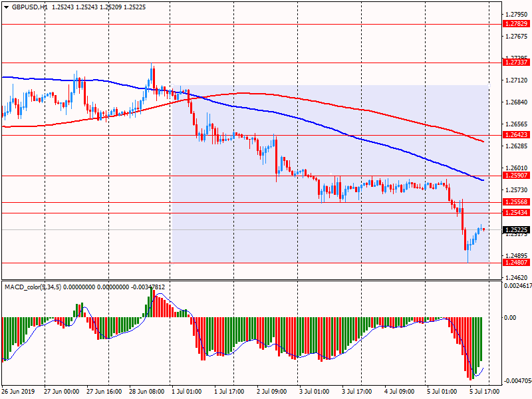Select the 2 Jul 09:00 time label
532x399 pixels.
pos(272,391)
